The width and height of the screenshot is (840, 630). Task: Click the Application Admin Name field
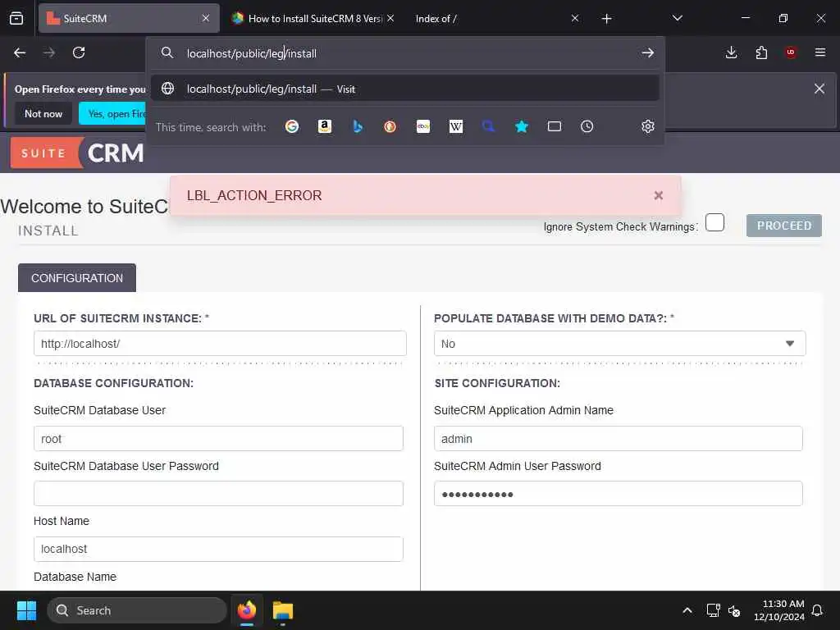pyautogui.click(x=619, y=438)
